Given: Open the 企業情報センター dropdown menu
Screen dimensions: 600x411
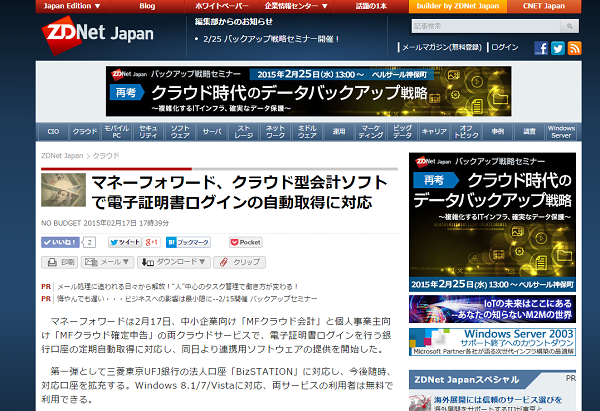Looking at the screenshot, I should tap(297, 6).
